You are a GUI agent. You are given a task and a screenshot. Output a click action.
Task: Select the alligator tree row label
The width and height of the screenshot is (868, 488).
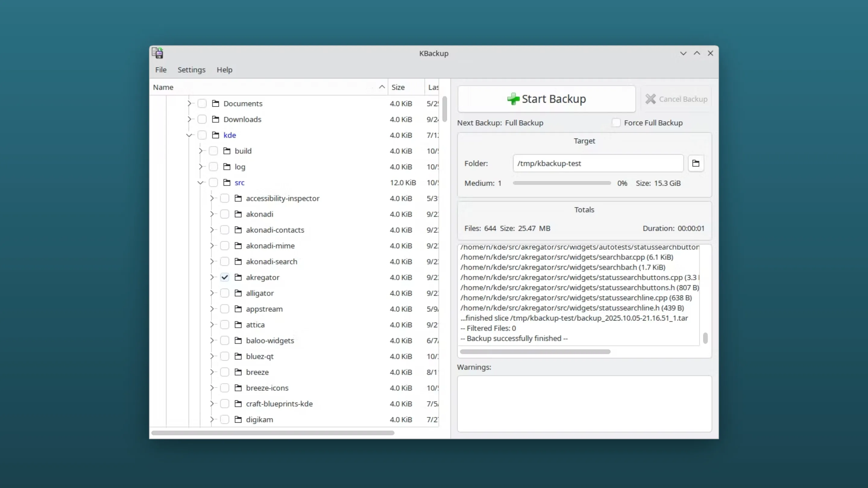tap(259, 293)
